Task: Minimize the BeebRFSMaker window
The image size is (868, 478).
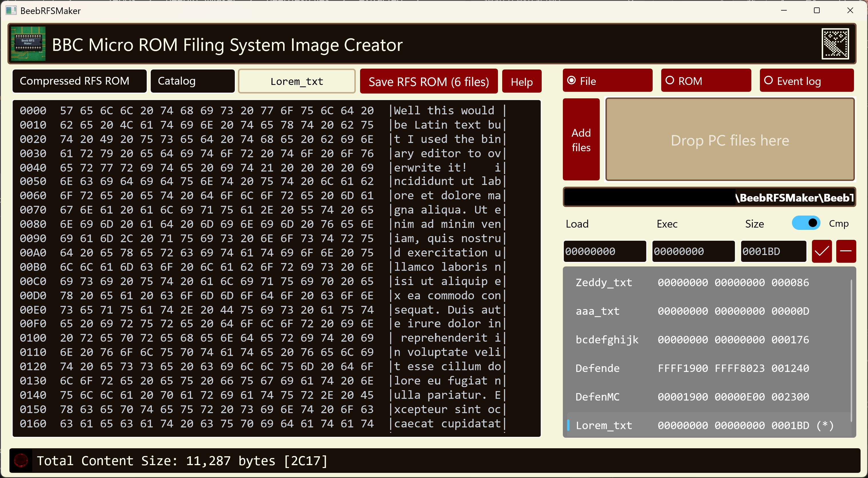Action: coord(784,11)
